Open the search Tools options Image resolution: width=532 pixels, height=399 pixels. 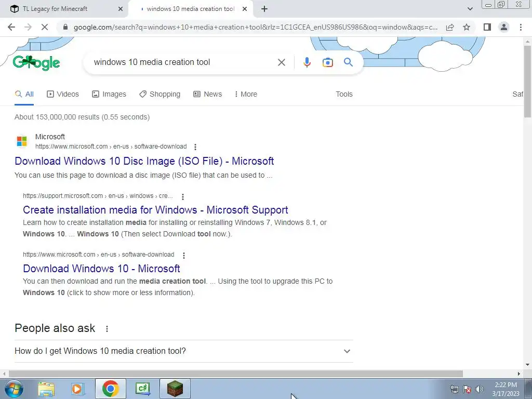click(x=344, y=95)
